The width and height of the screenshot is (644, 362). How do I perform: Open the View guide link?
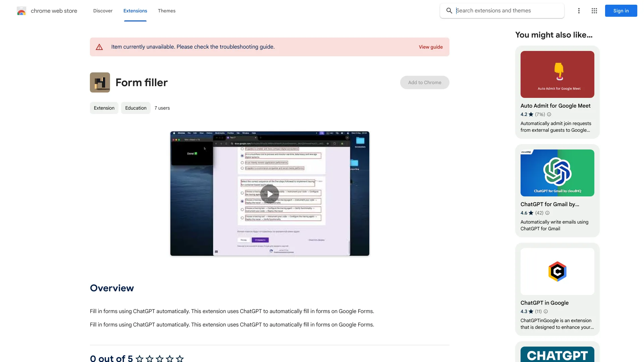tap(431, 47)
